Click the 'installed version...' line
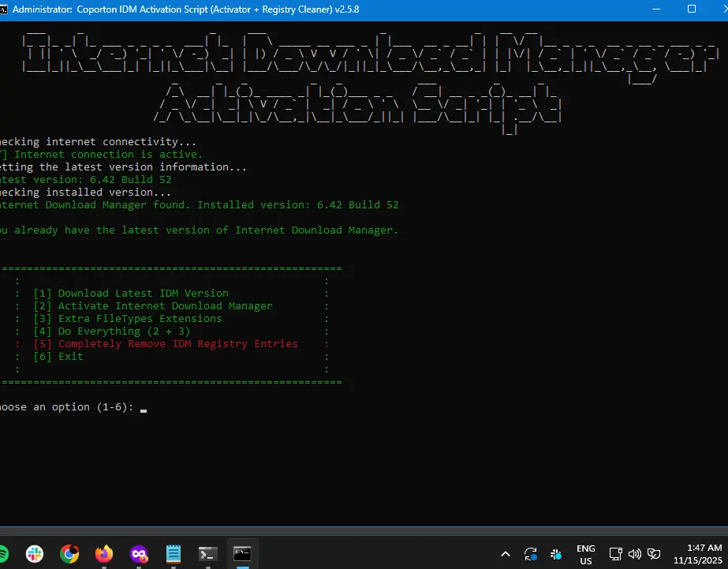Viewport: 728px width, 569px height. (x=108, y=192)
